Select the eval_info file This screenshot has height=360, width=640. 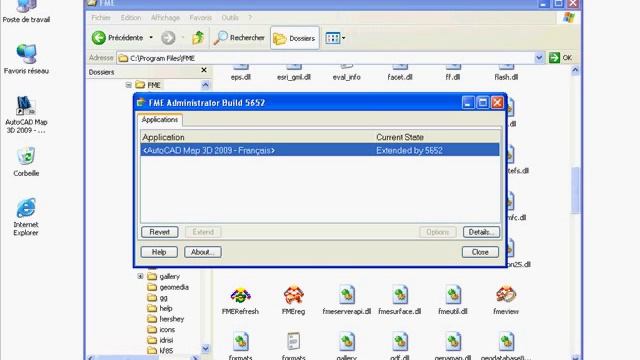pos(347,73)
